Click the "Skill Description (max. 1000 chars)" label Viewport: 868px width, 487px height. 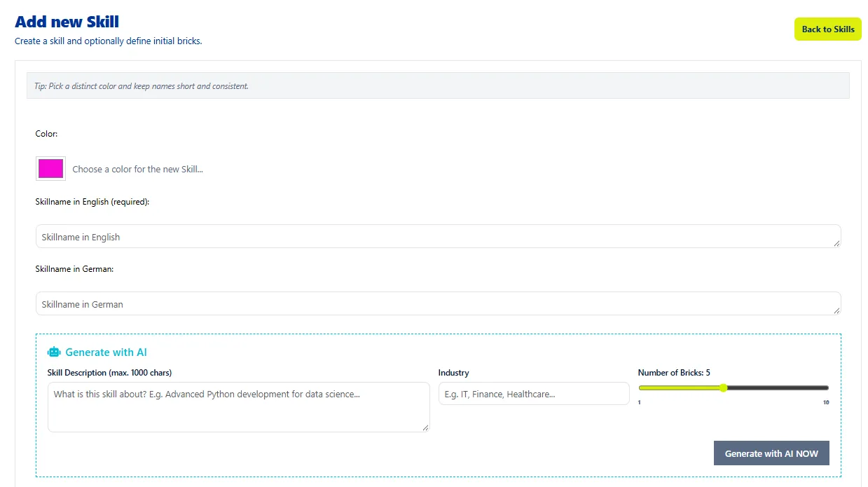click(109, 373)
